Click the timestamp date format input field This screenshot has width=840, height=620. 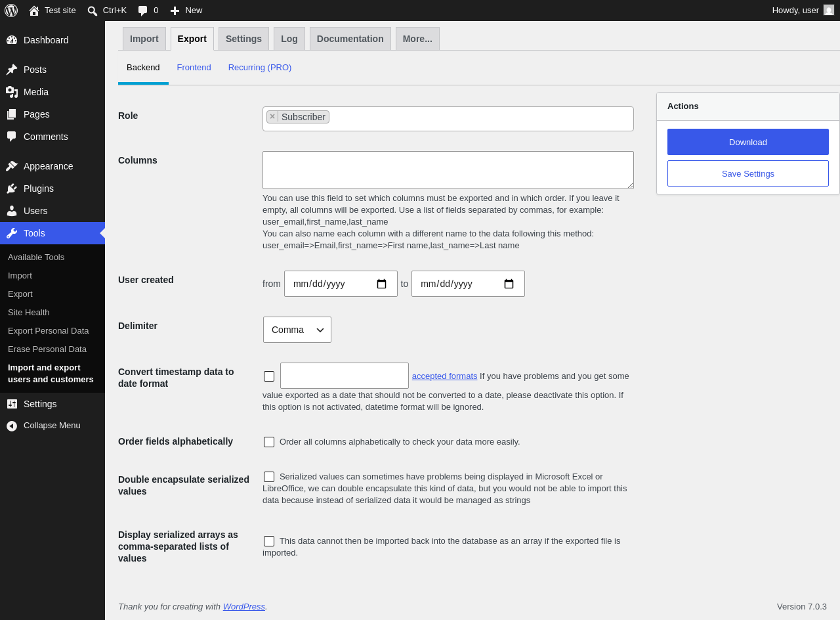[345, 376]
